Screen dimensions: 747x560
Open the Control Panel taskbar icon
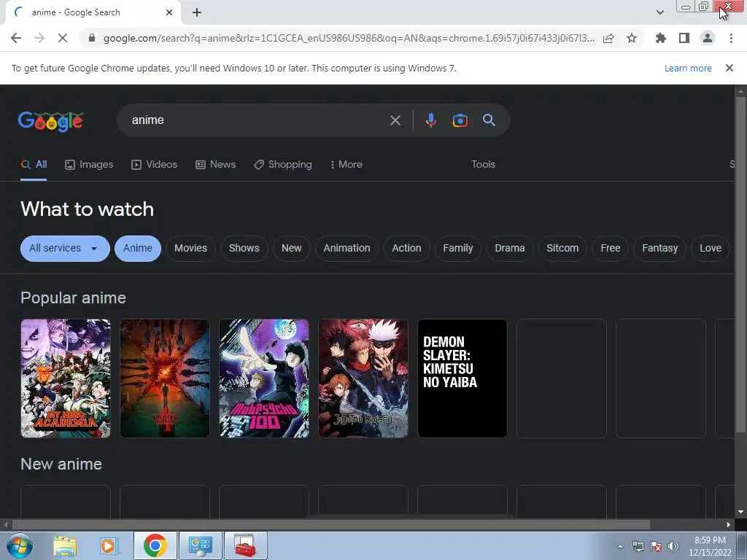pyautogui.click(x=200, y=545)
